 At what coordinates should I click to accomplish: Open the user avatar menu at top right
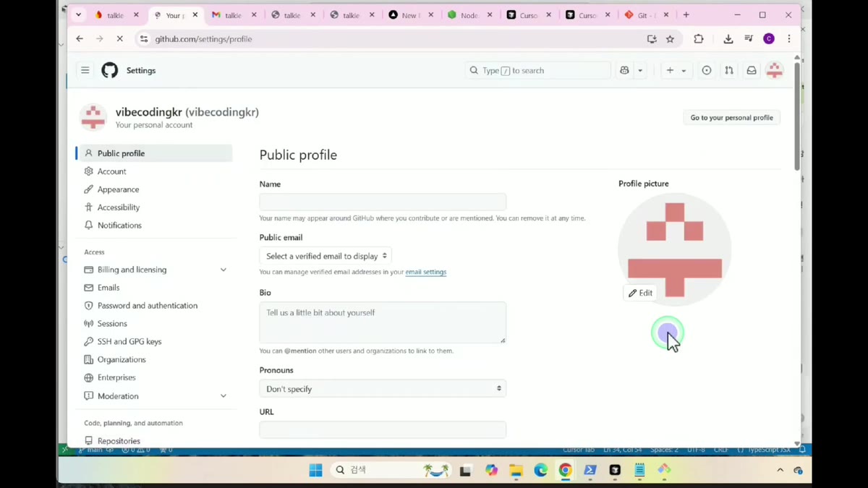pos(775,70)
